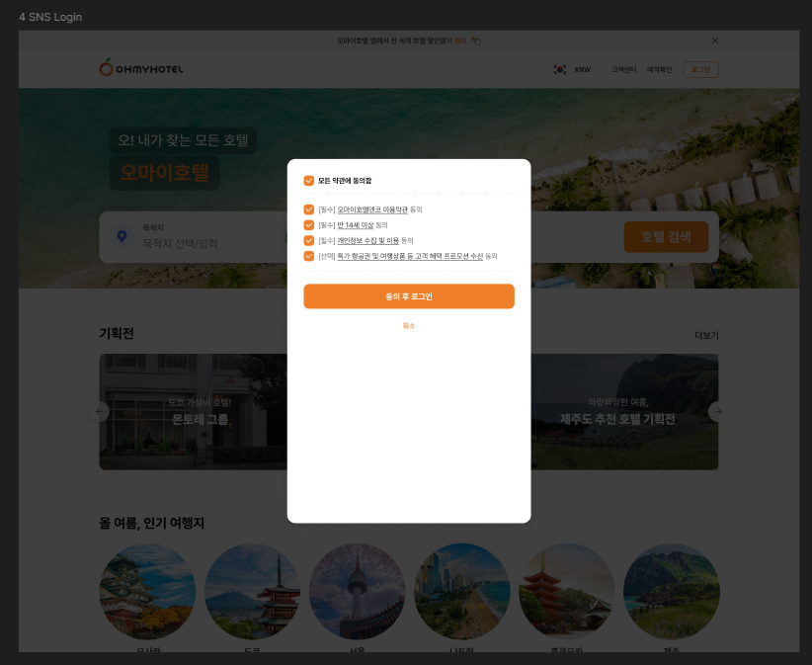Open the KRW currency selector
This screenshot has width=812, height=665.
[583, 69]
